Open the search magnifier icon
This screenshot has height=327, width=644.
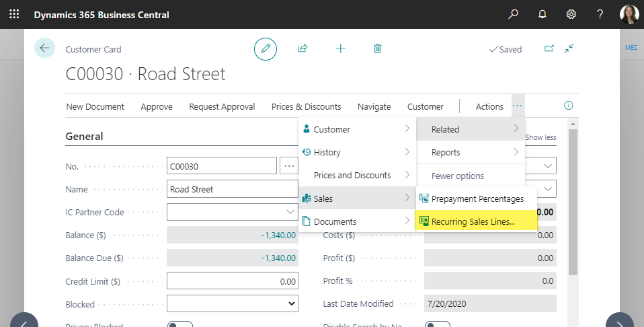[514, 14]
